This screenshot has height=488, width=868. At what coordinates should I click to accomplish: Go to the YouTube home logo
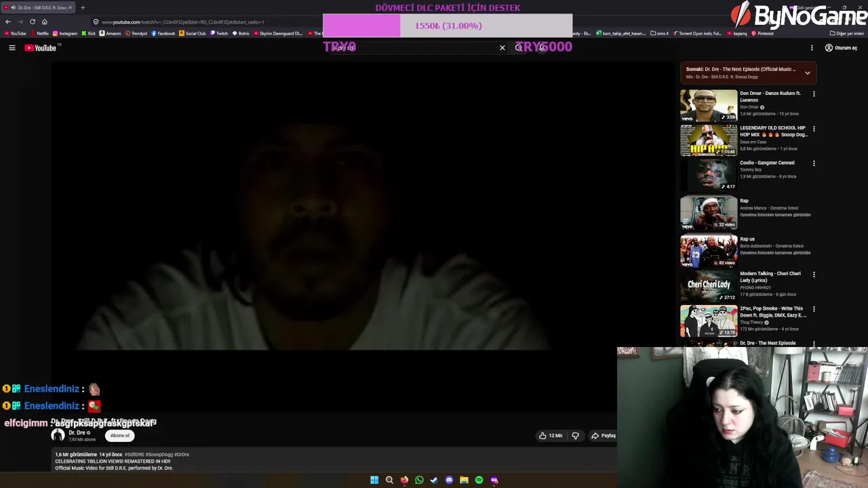pos(42,48)
